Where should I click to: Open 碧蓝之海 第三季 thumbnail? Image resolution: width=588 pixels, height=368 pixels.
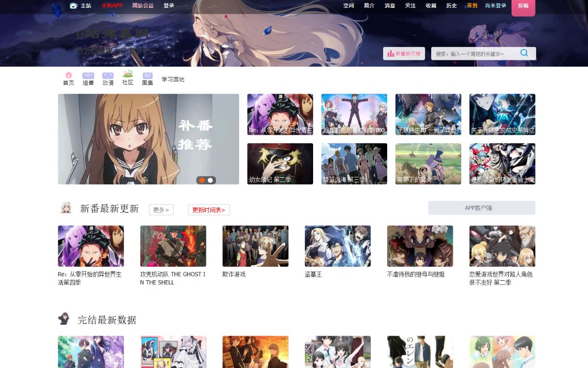coord(354,164)
